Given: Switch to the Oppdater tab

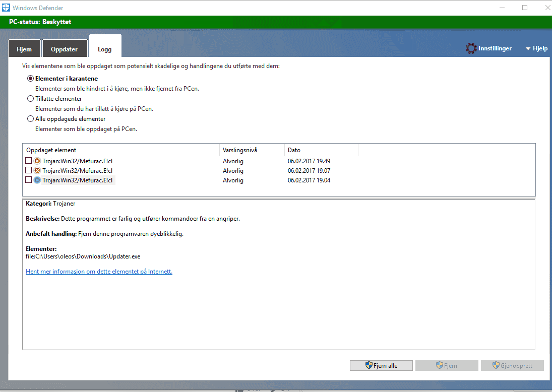Looking at the screenshot, I should (x=65, y=49).
